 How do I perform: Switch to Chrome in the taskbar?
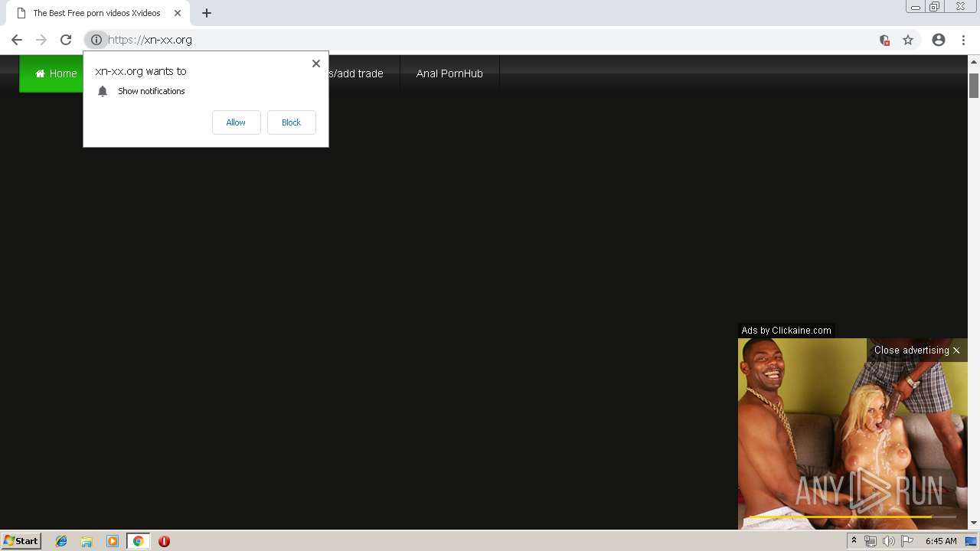[138, 541]
